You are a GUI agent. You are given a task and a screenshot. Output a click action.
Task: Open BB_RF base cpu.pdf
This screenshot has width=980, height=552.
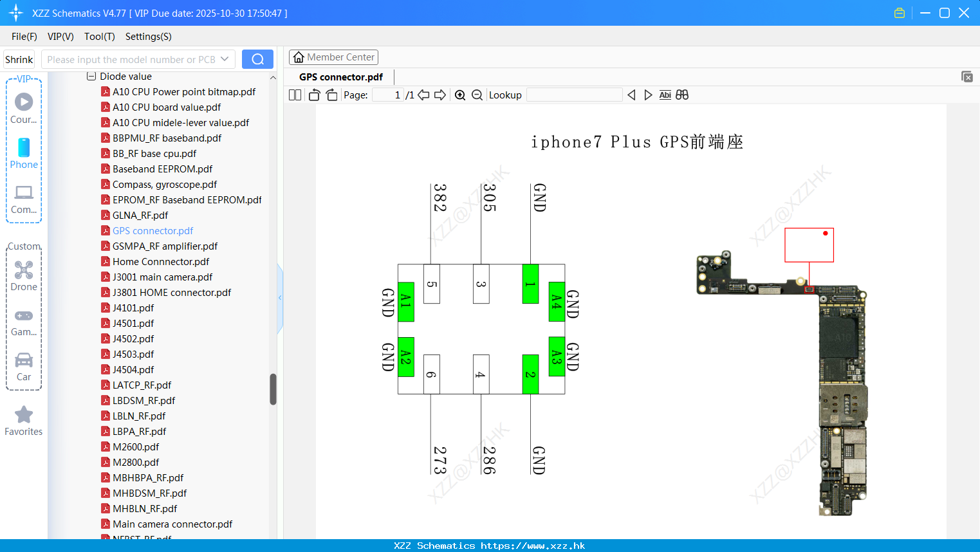point(154,154)
